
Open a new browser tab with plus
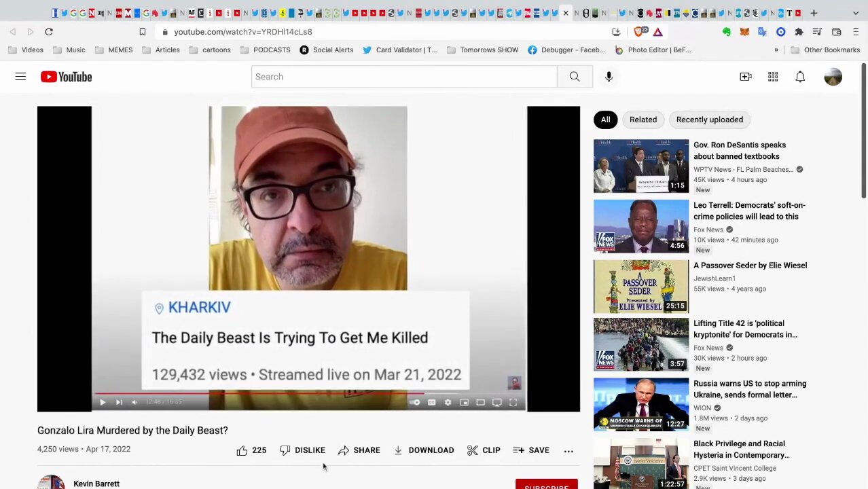(814, 13)
